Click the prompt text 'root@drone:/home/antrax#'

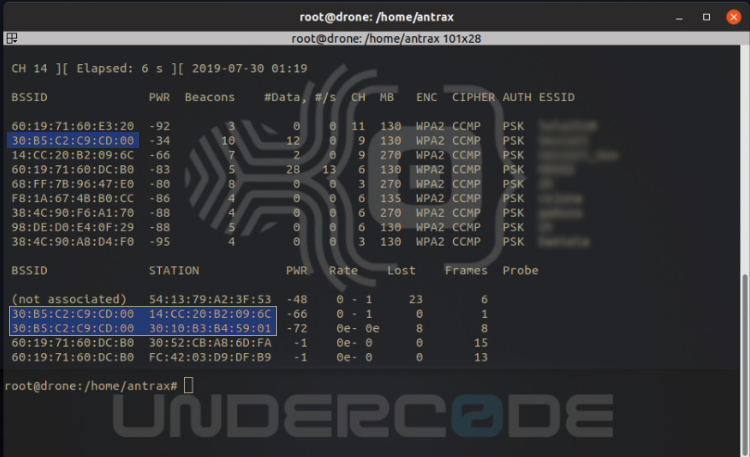[x=91, y=386]
